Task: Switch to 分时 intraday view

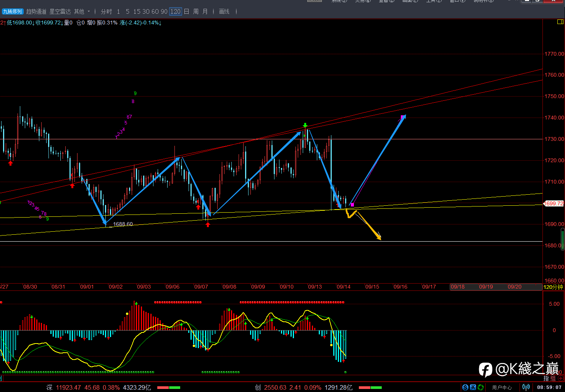Action: point(107,11)
